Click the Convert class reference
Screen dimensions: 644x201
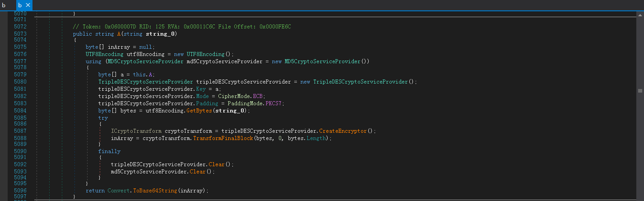[118, 191]
